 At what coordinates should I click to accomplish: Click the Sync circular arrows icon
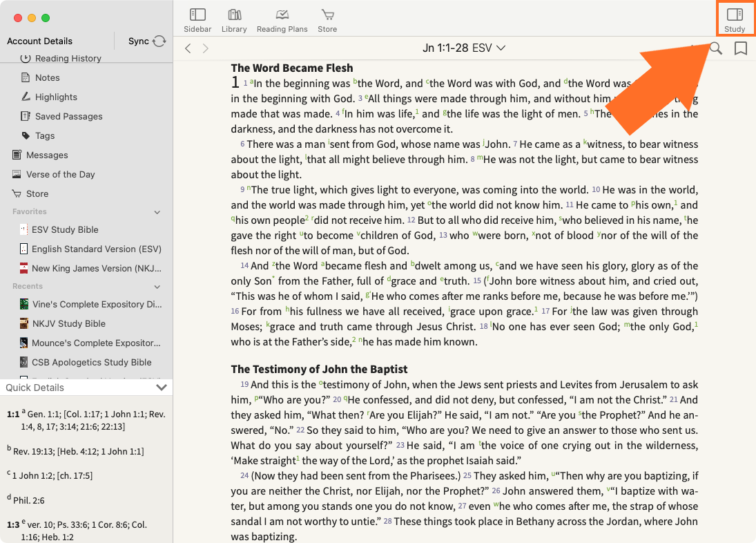[x=159, y=41]
